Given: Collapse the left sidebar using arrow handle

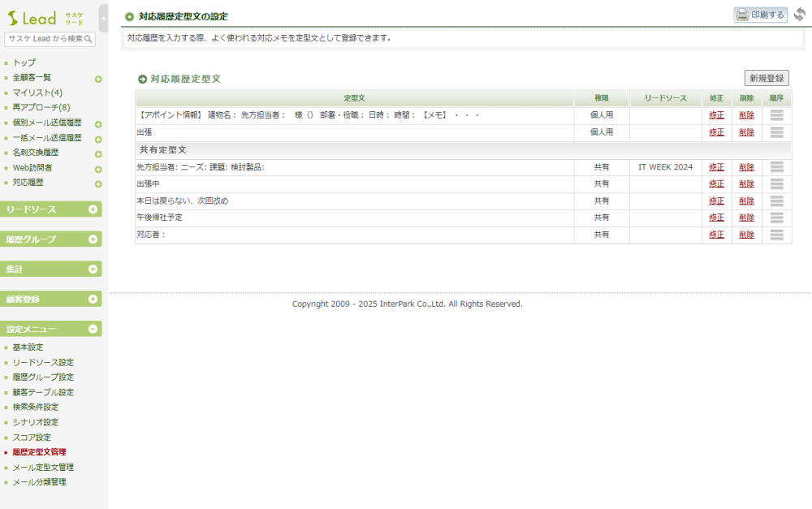Looking at the screenshot, I should (103, 18).
